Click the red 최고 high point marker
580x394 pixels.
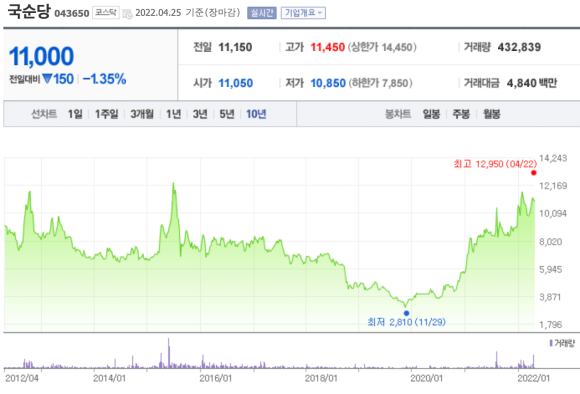pyautogui.click(x=533, y=173)
